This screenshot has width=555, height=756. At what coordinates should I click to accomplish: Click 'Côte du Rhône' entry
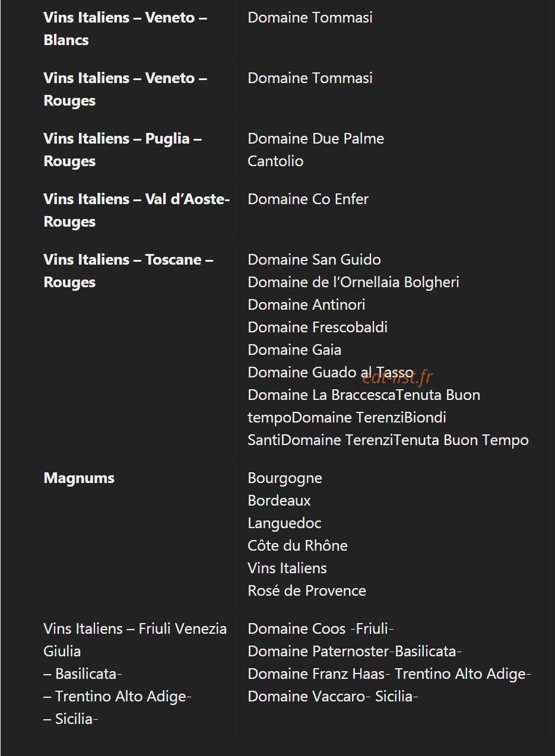click(297, 546)
